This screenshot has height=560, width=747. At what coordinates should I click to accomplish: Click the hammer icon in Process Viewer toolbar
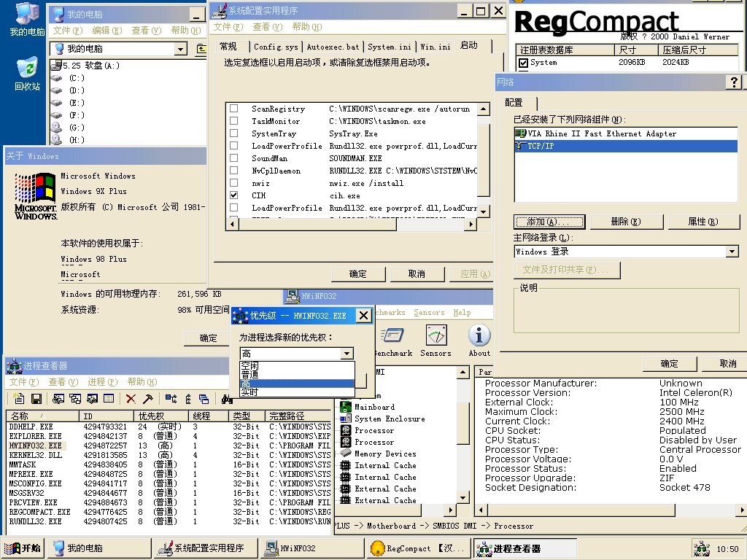tap(148, 399)
